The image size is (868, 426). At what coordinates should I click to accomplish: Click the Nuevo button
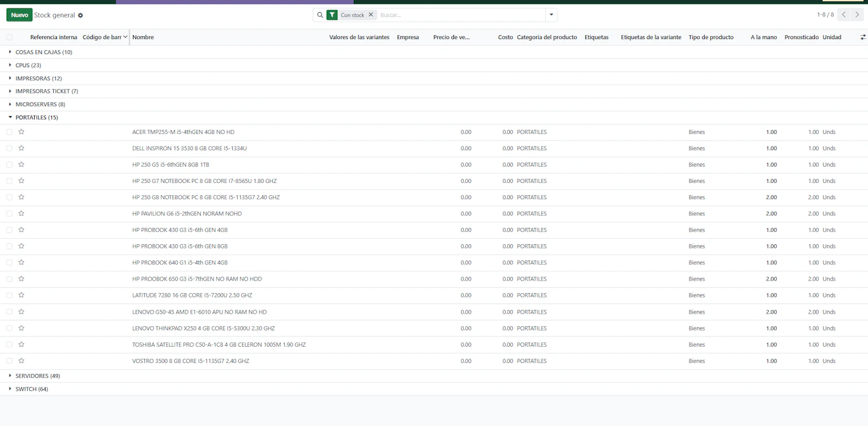pos(20,15)
